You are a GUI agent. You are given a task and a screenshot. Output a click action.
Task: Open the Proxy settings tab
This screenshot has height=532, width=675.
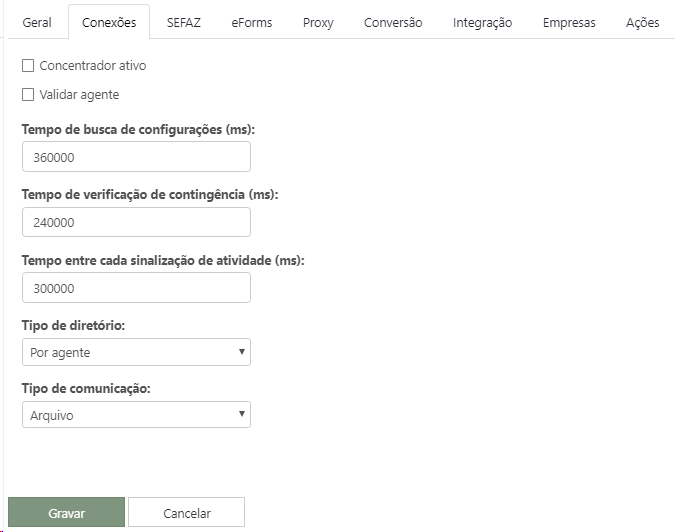point(318,22)
